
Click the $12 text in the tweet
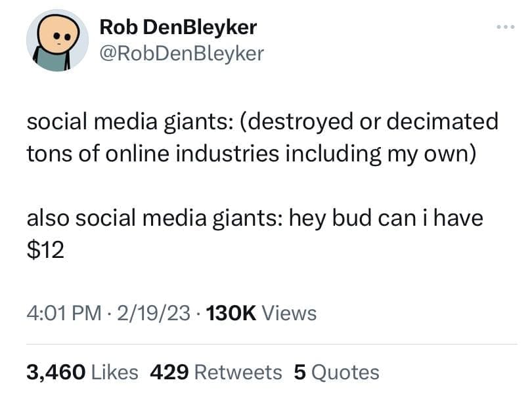point(45,250)
